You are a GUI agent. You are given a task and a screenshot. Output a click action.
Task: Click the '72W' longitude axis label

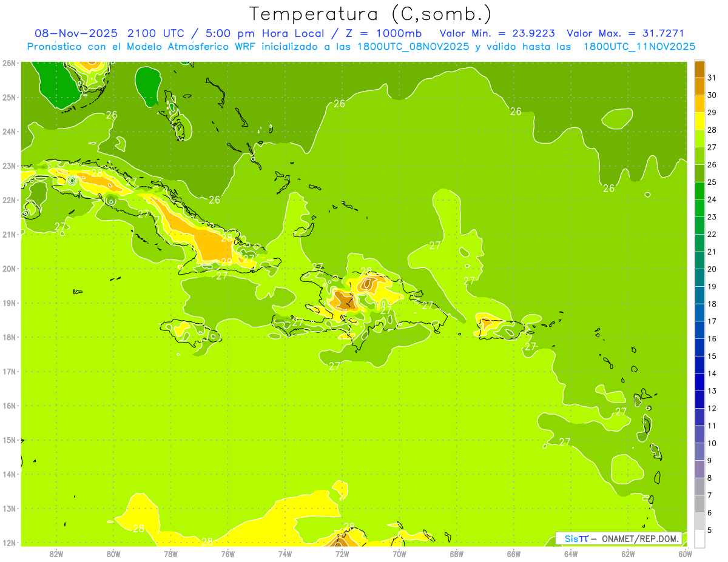click(342, 554)
